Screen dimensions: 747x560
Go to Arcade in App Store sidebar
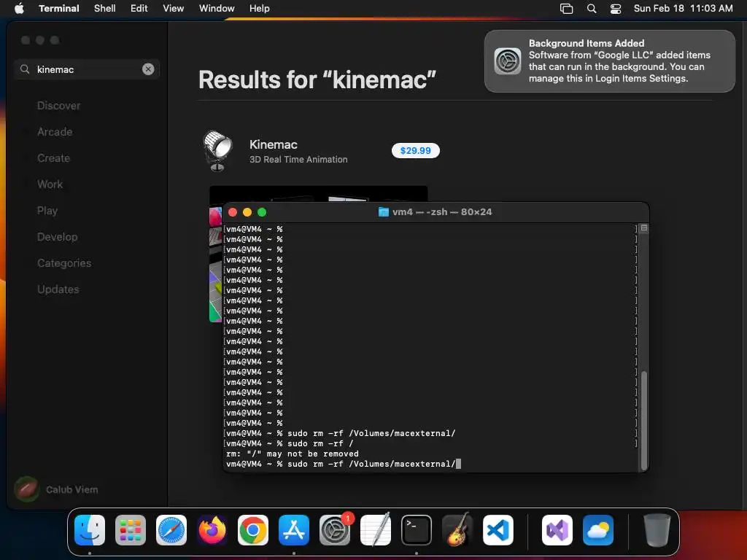[x=55, y=132]
